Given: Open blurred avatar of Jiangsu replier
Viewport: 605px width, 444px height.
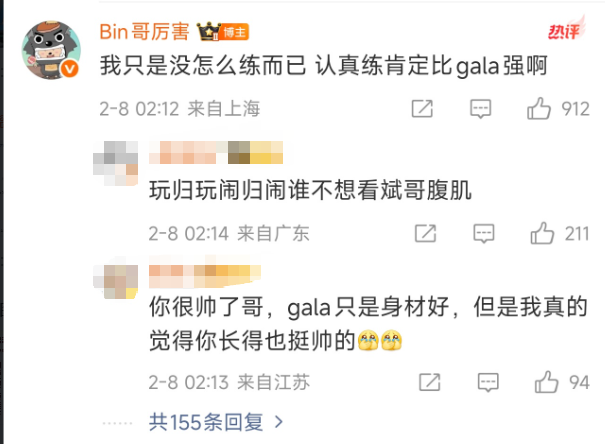Looking at the screenshot, I should (115, 277).
